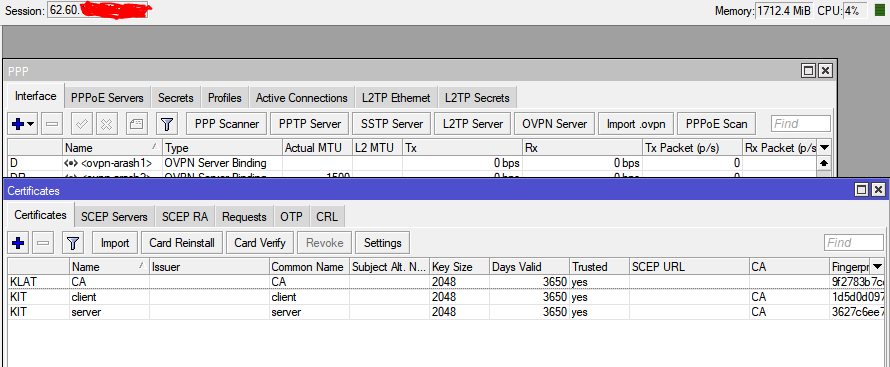Open the Add dropdown arrow in PPP toolbar
Viewport: 890px width, 367px height.
coord(31,124)
